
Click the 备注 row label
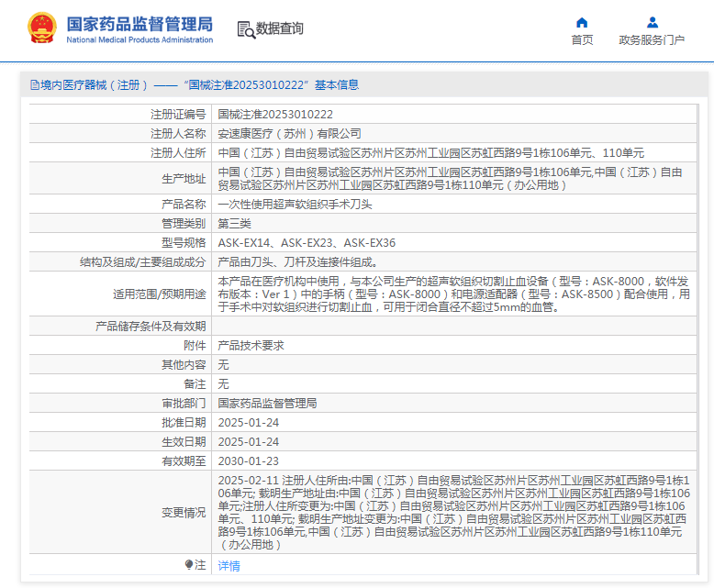[x=195, y=383]
